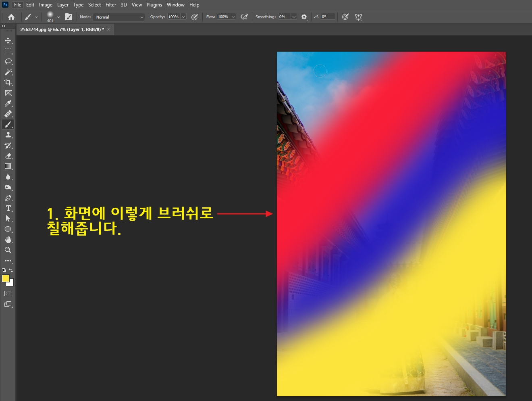532x401 pixels.
Task: Change the screen mode
Action: pos(8,304)
